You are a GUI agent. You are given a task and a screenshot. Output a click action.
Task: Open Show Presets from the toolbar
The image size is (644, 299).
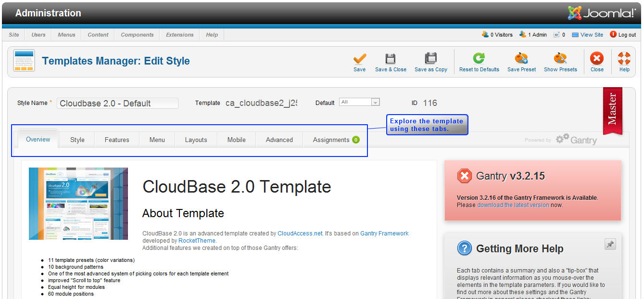(x=560, y=62)
